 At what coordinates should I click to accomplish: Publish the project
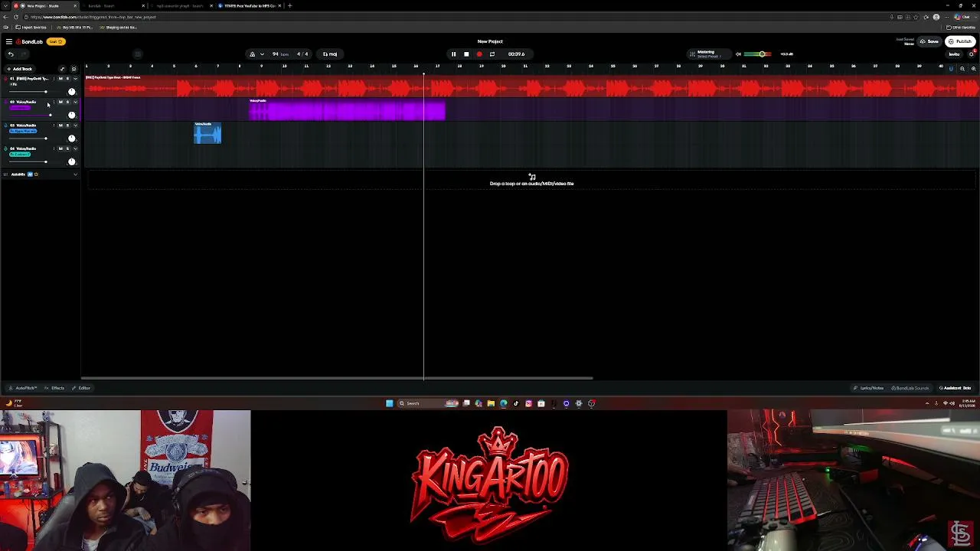pos(960,41)
